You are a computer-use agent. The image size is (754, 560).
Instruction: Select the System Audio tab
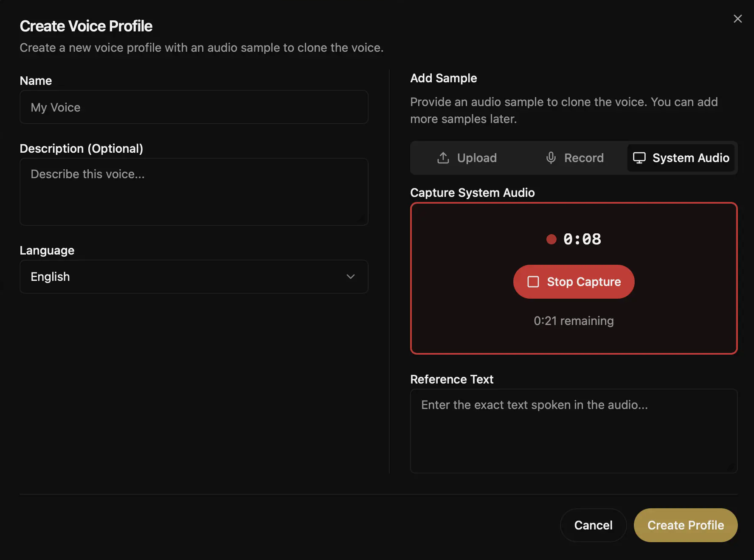[x=681, y=158]
